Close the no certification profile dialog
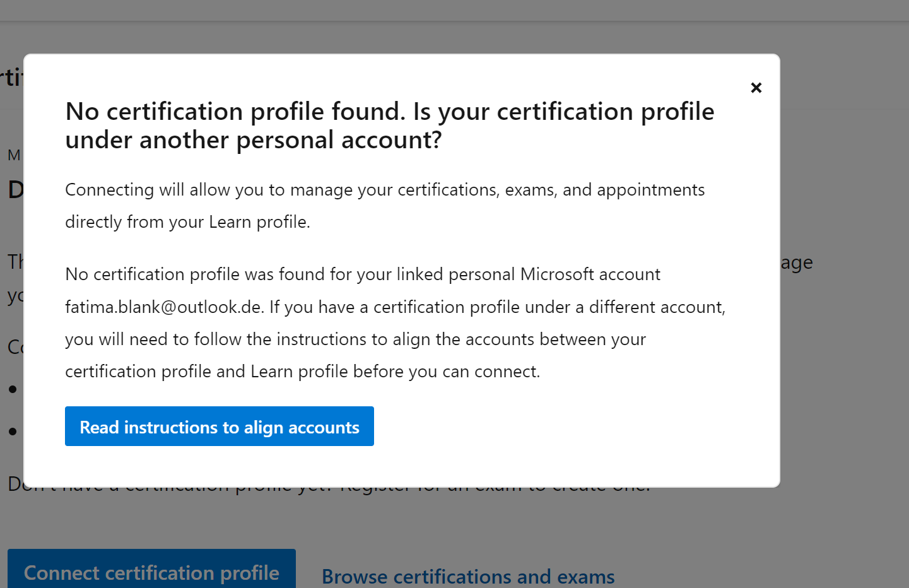909x588 pixels. [x=756, y=88]
